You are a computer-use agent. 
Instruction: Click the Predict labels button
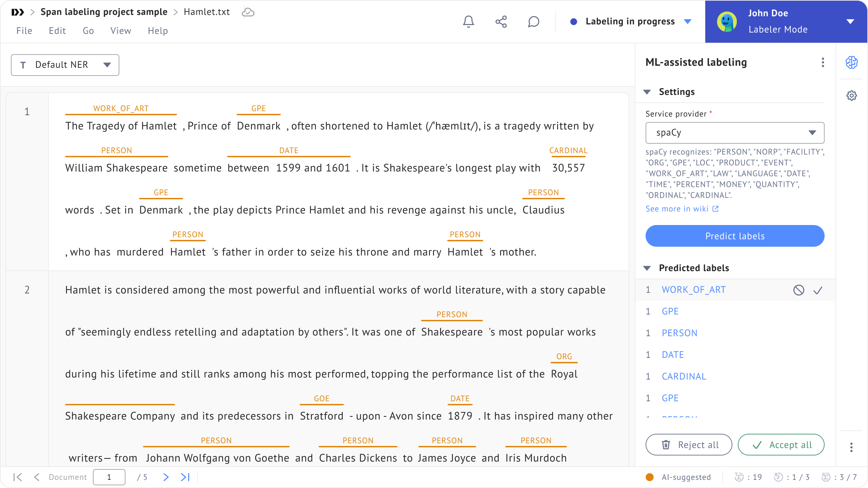[735, 236]
